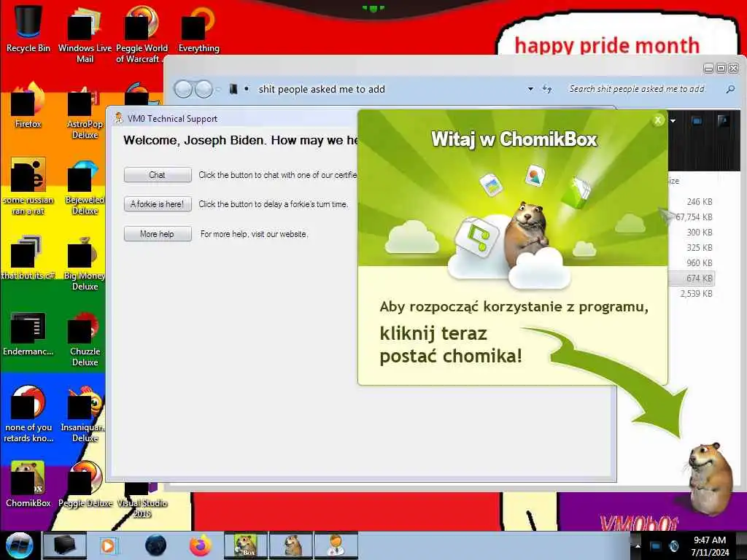Open Visual Studio 2015 desktop icon
This screenshot has width=747, height=560.
142,500
